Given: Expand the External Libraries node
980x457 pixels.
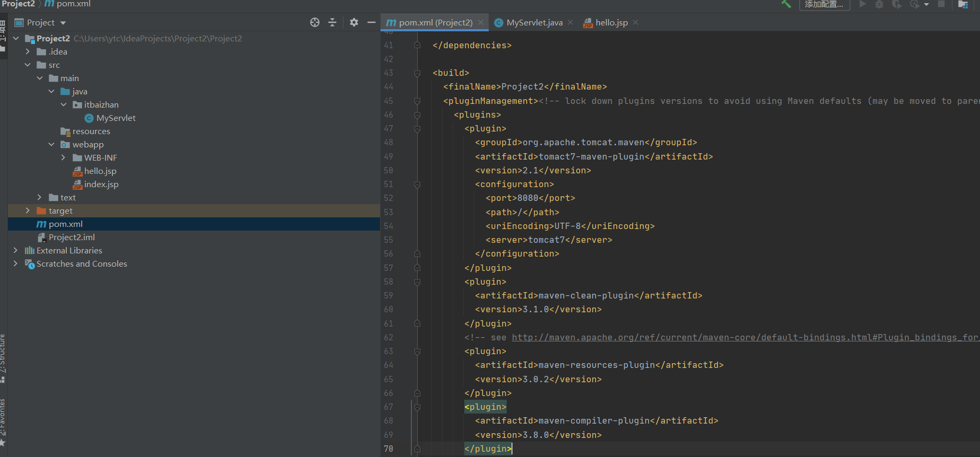Looking at the screenshot, I should point(15,250).
